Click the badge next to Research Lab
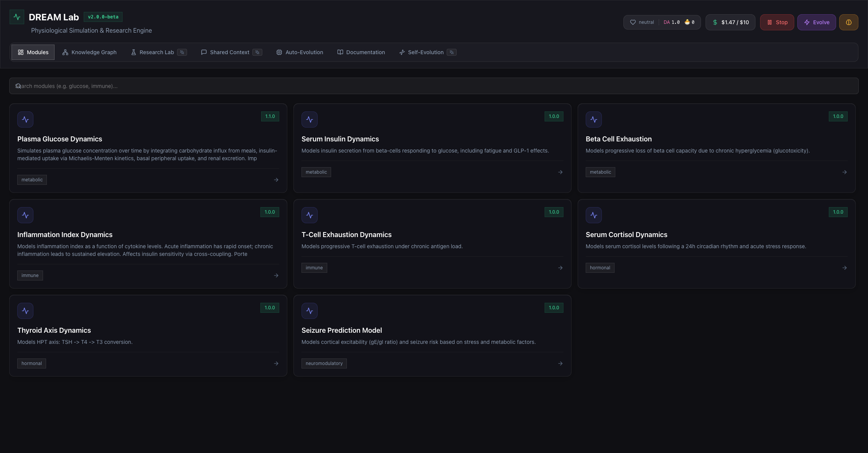Screen dimensions: 868x453 click(x=182, y=52)
